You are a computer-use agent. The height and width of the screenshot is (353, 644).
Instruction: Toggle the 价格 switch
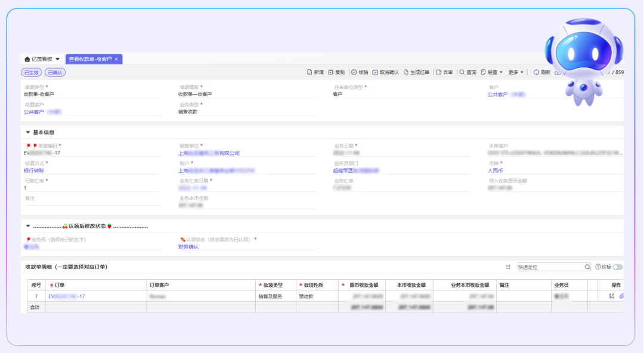pyautogui.click(x=617, y=267)
